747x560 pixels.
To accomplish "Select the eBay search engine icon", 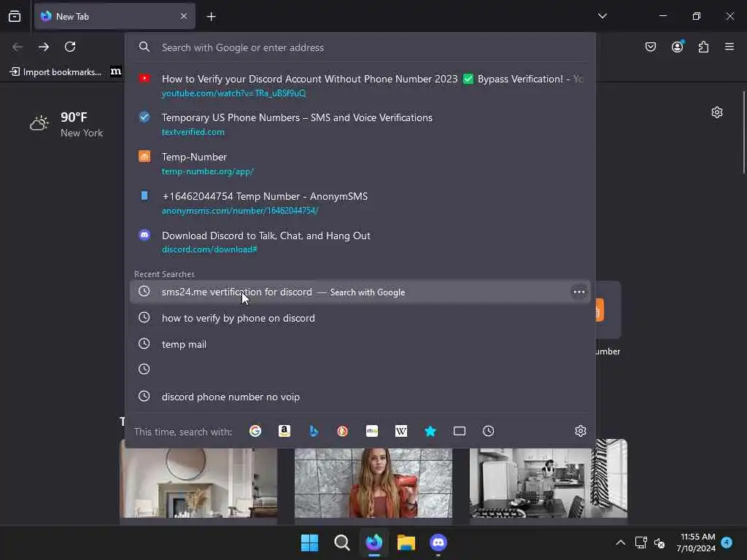I will (x=372, y=431).
